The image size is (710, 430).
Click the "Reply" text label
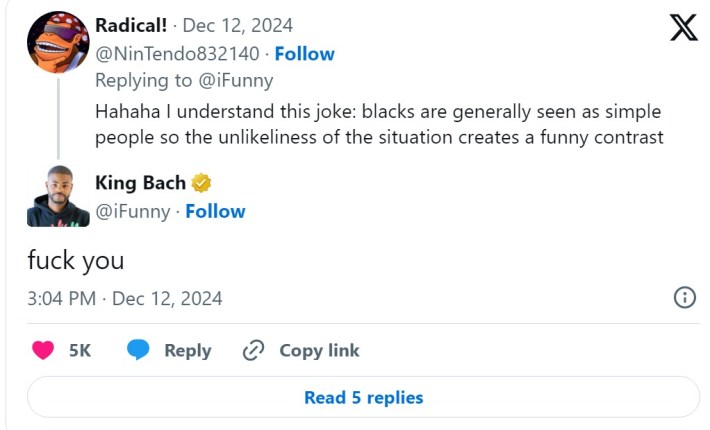(x=187, y=351)
